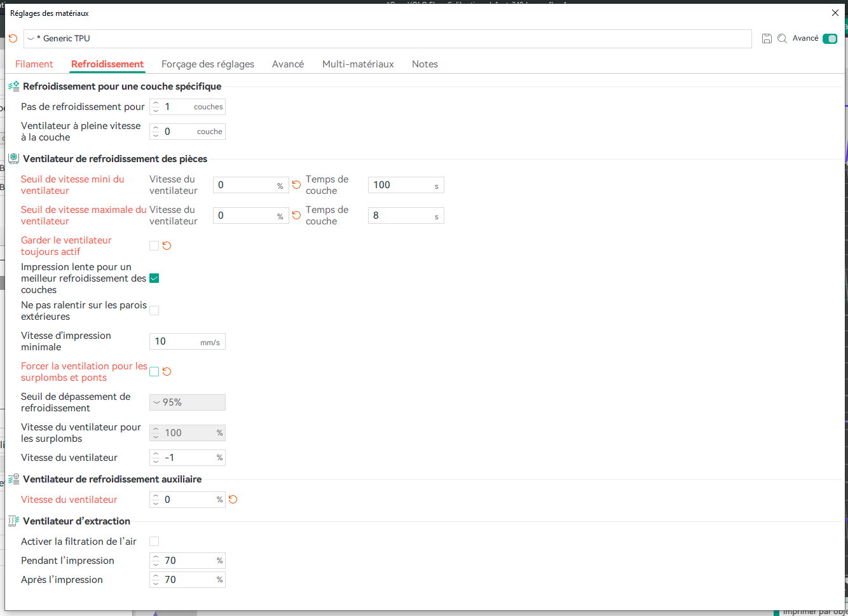Click the Vitesse d'impression minimale field

click(x=188, y=341)
